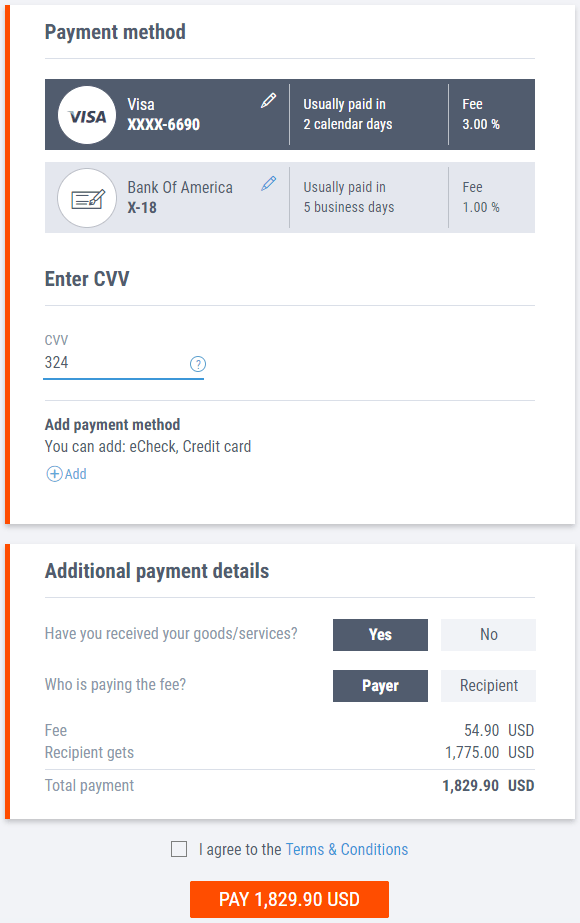Image resolution: width=580 pixels, height=923 pixels.
Task: Edit the Bank Of America account details
Action: click(x=268, y=183)
